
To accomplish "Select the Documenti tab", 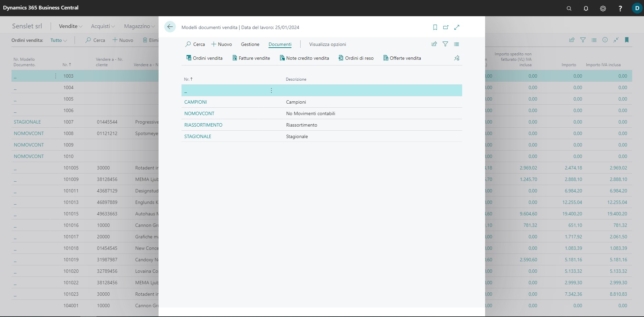I will point(280,44).
